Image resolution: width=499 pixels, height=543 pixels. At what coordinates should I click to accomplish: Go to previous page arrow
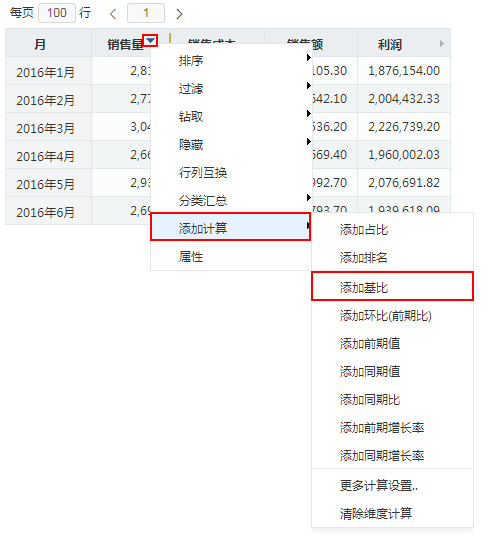pyautogui.click(x=113, y=14)
